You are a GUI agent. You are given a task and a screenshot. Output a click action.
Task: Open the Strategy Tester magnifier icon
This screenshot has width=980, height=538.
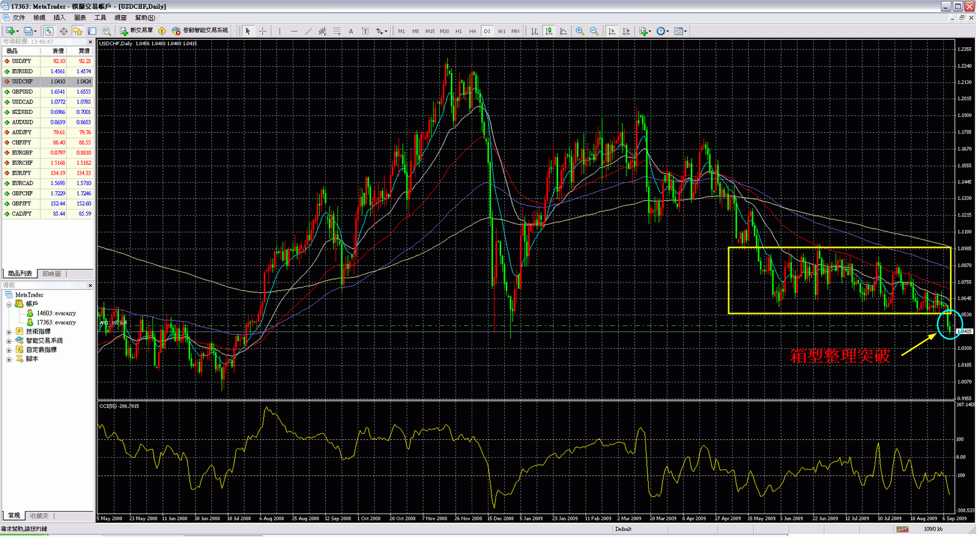click(x=107, y=31)
